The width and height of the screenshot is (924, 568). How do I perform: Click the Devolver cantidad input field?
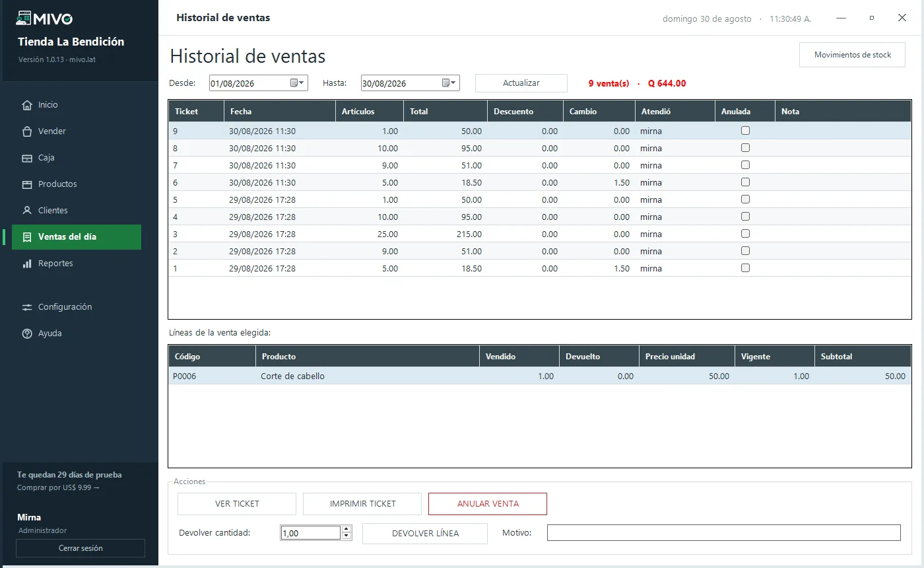click(311, 533)
